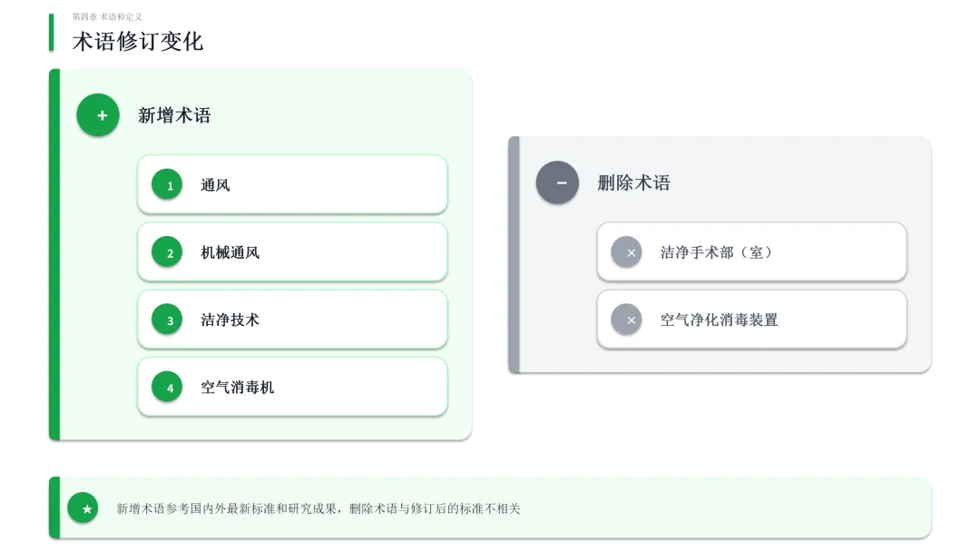Click the bottom note text about 新增术语参考
This screenshot has width=980, height=552.
tap(318, 508)
